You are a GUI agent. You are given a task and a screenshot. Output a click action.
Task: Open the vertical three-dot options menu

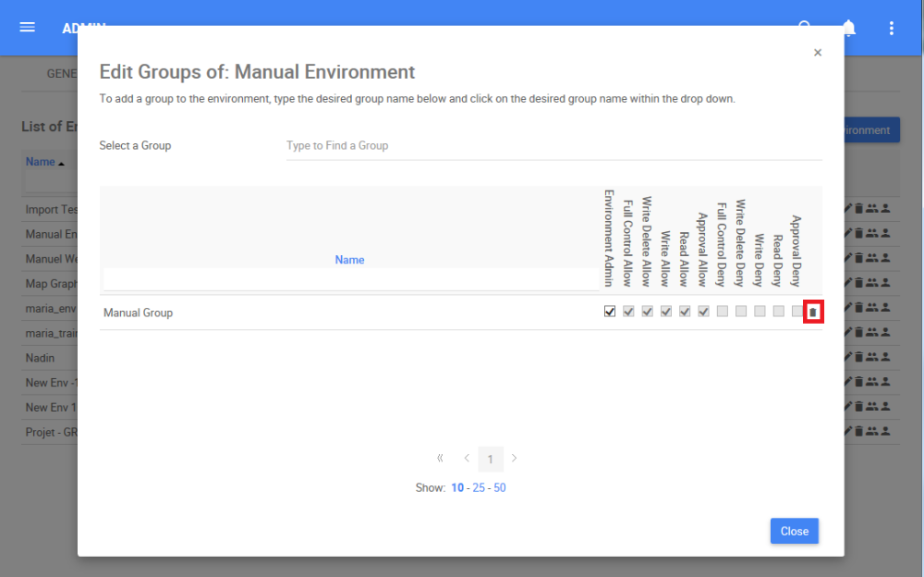pyautogui.click(x=892, y=28)
